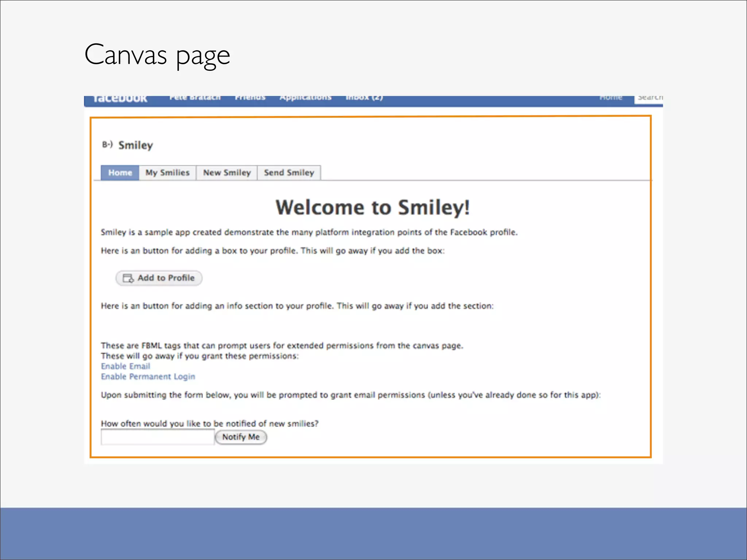Click the Facebook search box
Viewport: 747px width, 560px height.
point(649,100)
